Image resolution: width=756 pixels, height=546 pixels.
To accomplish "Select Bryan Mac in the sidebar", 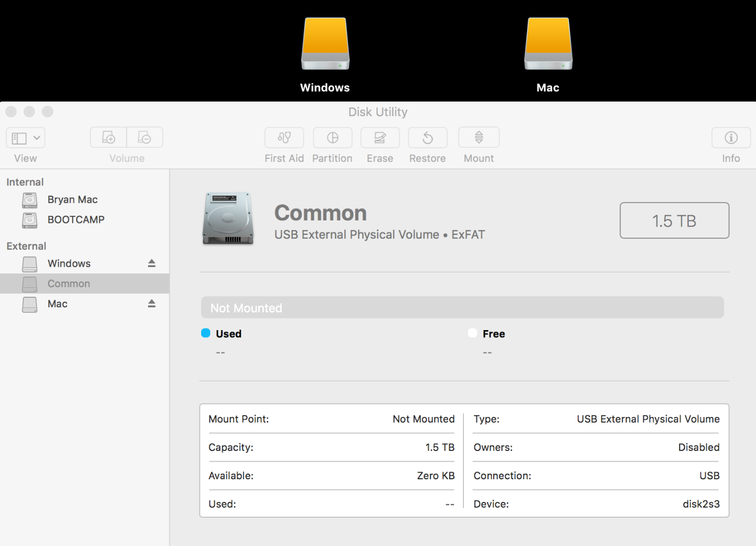I will tap(72, 200).
